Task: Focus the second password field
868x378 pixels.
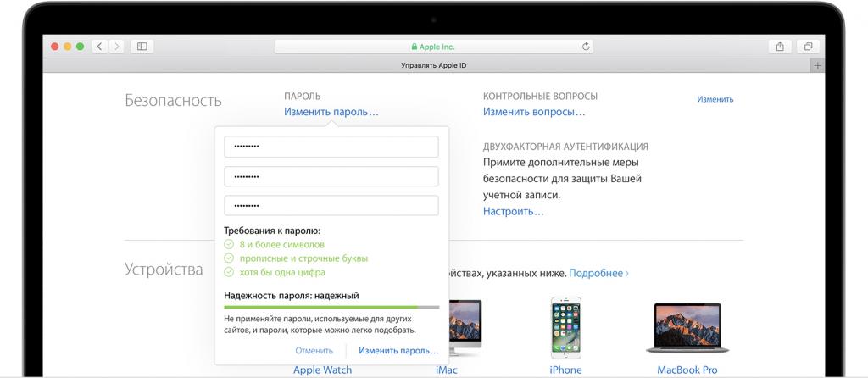Action: click(331, 176)
